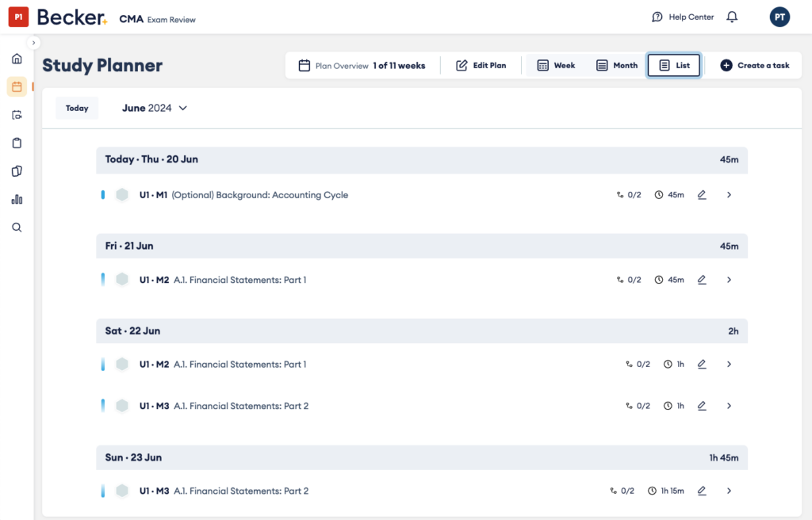Screen dimensions: 812x520
Task: Open the Home icon in the sidebar
Action: click(16, 58)
